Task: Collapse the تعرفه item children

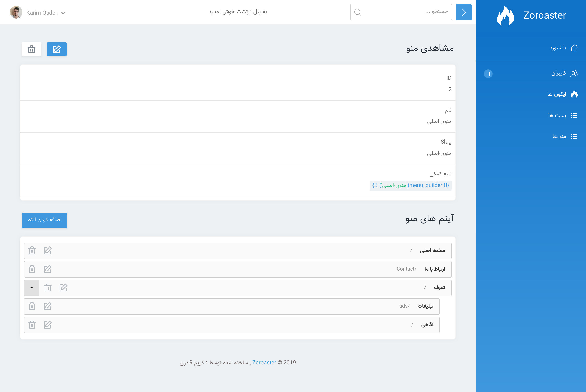Action: 32,287
